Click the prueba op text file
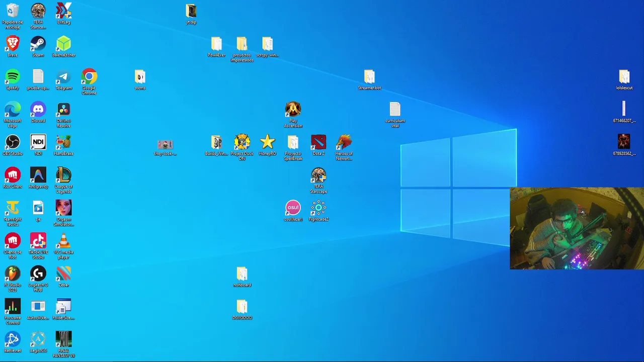This screenshot has width=644, height=362. (x=38, y=76)
